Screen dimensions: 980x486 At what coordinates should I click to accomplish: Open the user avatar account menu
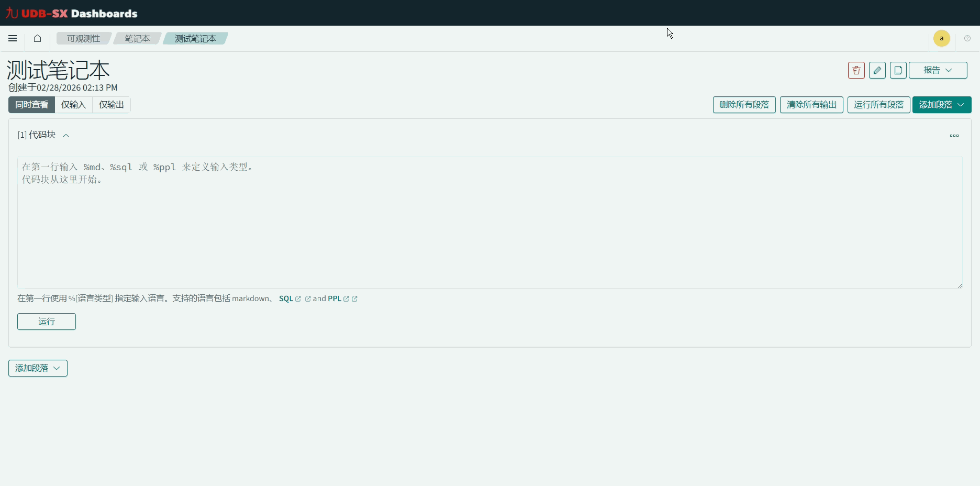click(x=941, y=38)
